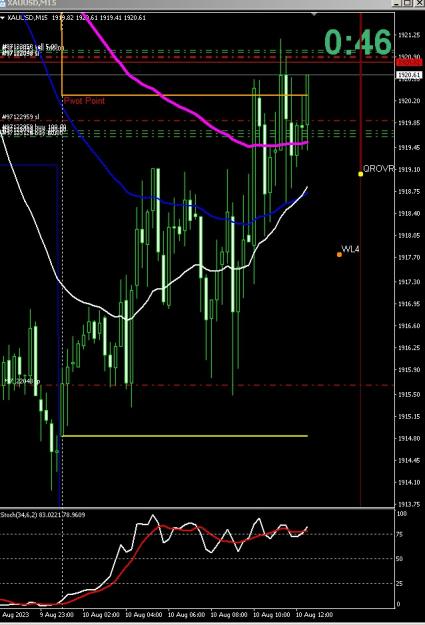Select the orange Pivot Point horizontal line
The image size is (425, 625).
click(x=185, y=95)
